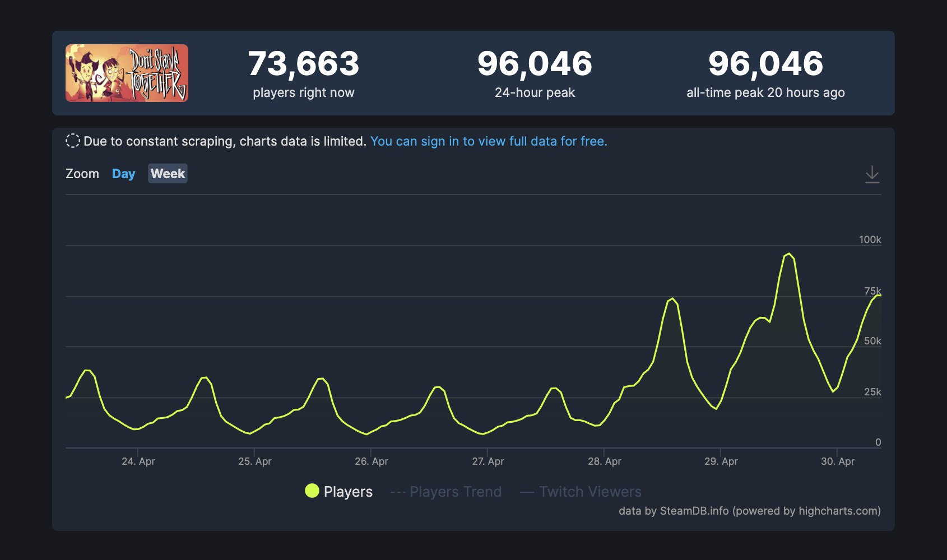Toggle the Players series in legend

[338, 492]
